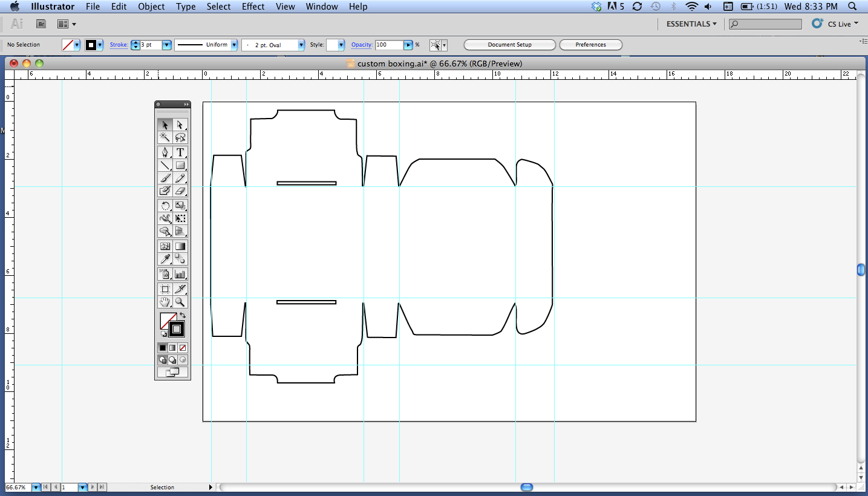Open the 2 pt. Oval brush dropdown
This screenshot has height=496, width=868.
(301, 45)
